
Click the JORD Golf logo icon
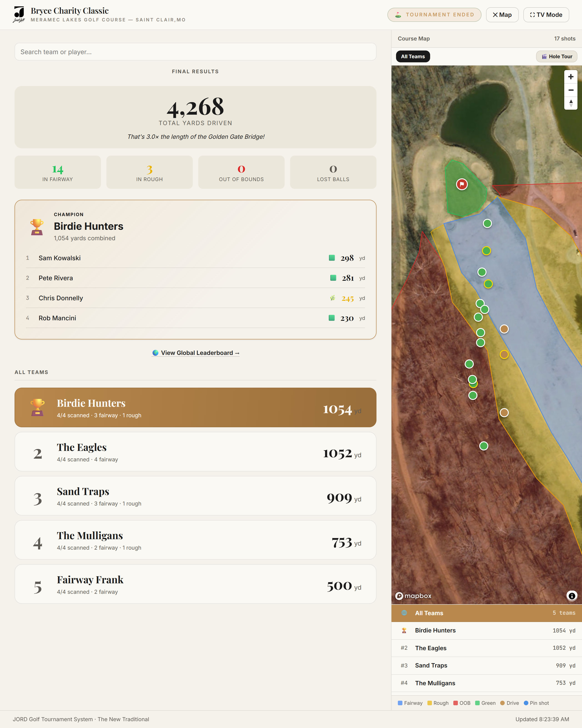(x=19, y=15)
